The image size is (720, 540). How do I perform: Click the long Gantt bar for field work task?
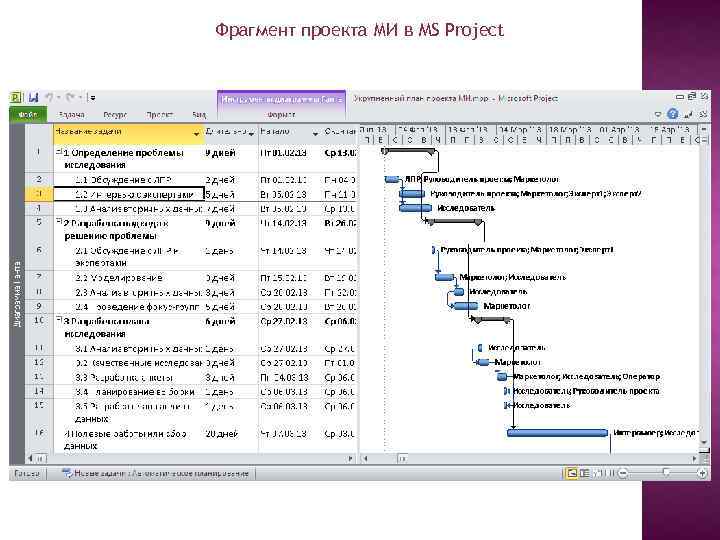point(557,433)
